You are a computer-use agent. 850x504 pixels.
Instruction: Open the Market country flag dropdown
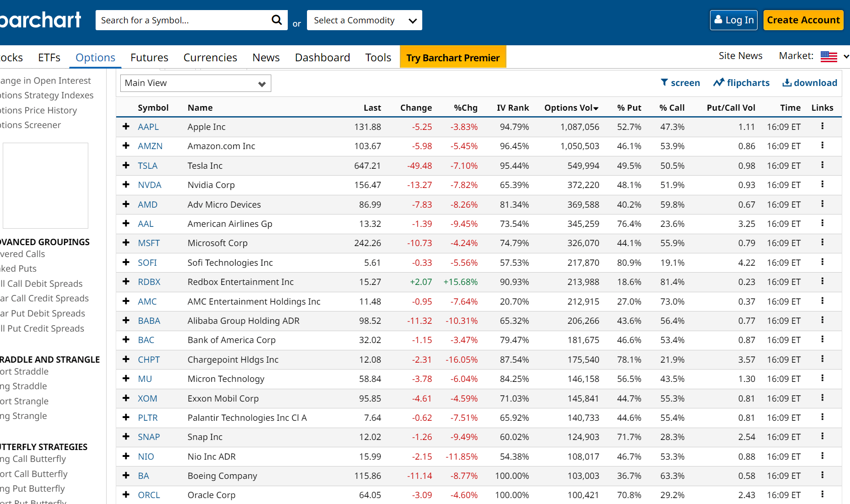pos(828,56)
